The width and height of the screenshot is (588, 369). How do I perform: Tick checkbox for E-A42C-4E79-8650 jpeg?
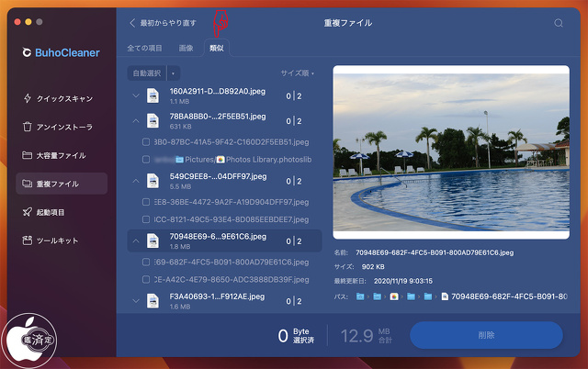[x=146, y=279]
